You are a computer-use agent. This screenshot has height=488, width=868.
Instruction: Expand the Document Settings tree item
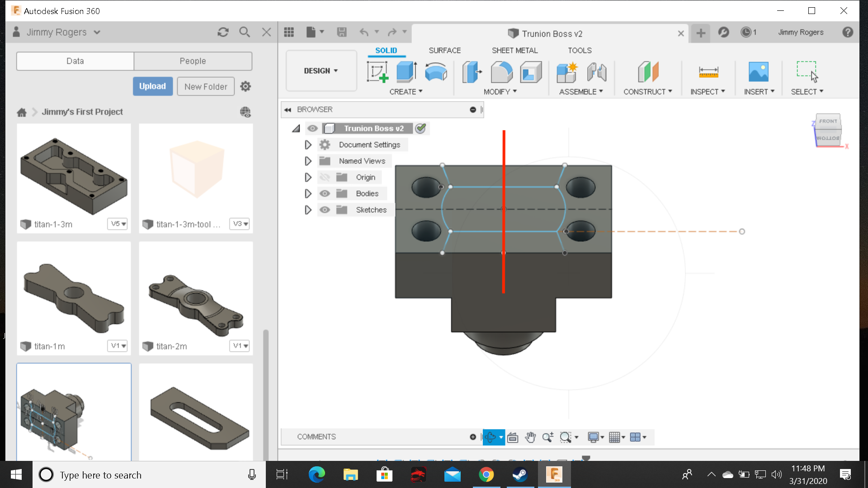click(x=308, y=145)
